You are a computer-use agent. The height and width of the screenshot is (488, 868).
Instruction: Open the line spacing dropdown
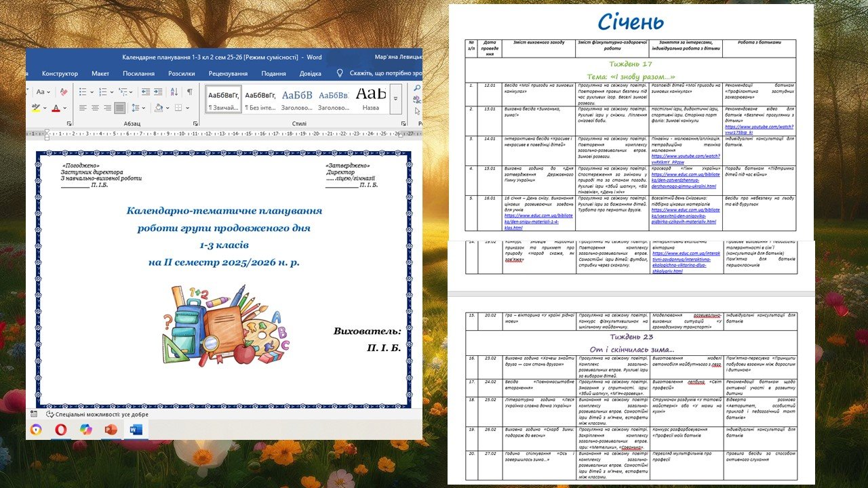click(x=138, y=108)
